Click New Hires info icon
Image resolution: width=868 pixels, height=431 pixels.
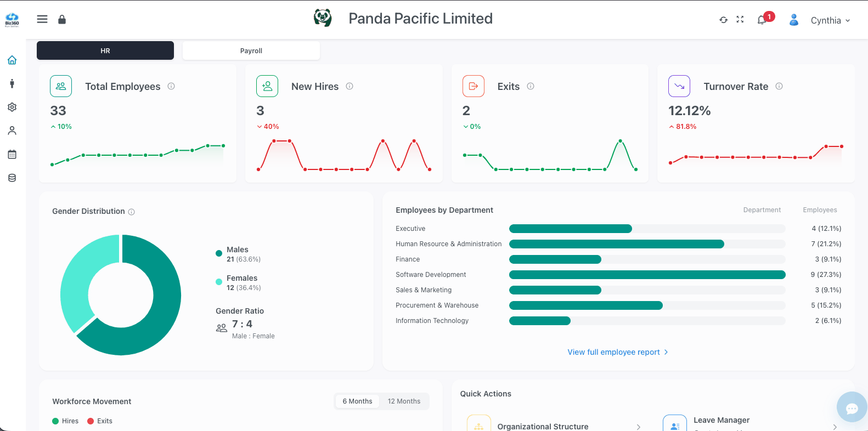tap(350, 86)
